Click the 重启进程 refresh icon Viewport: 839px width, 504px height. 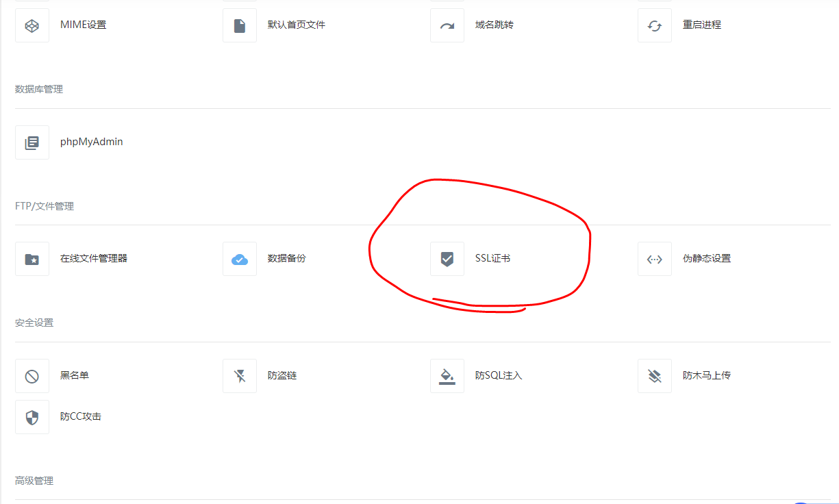pyautogui.click(x=655, y=25)
